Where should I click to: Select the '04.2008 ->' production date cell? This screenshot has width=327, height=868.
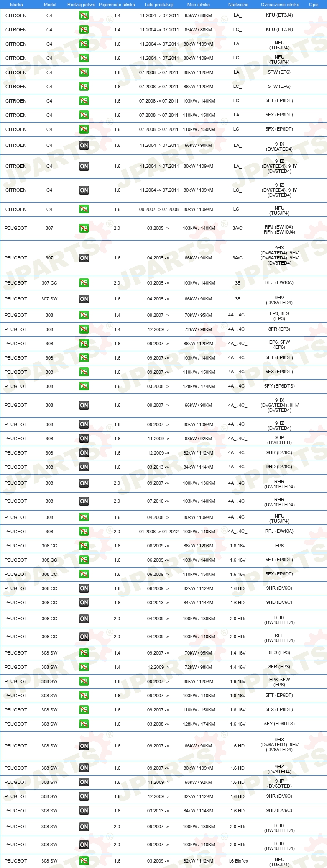coord(158,518)
